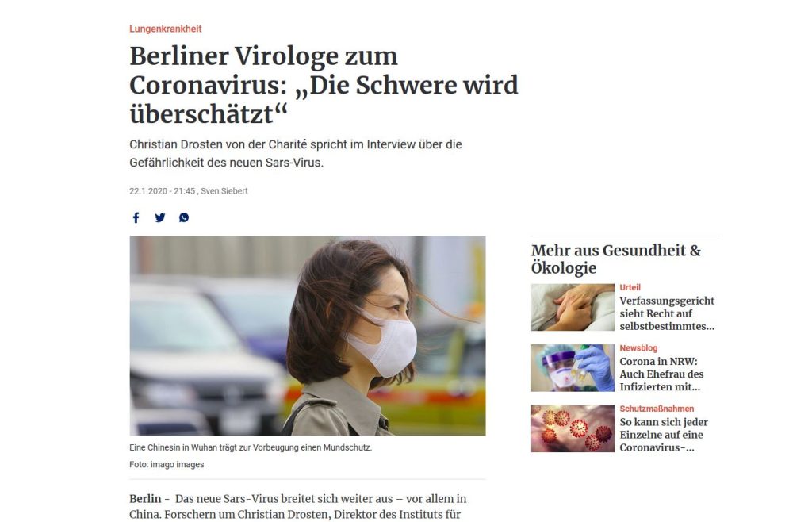Click the Foto: imago images credit

point(167,465)
